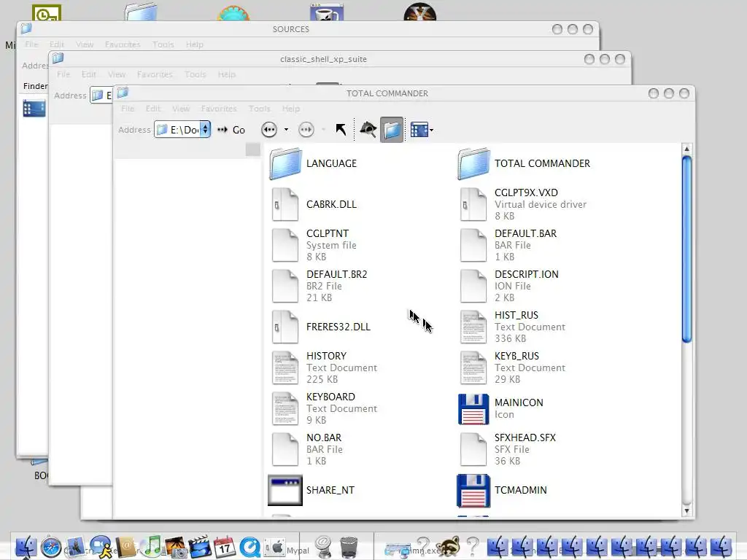This screenshot has width=747, height=560.
Task: Select the CGLPT9X.VXD file icon
Action: pyautogui.click(x=473, y=204)
